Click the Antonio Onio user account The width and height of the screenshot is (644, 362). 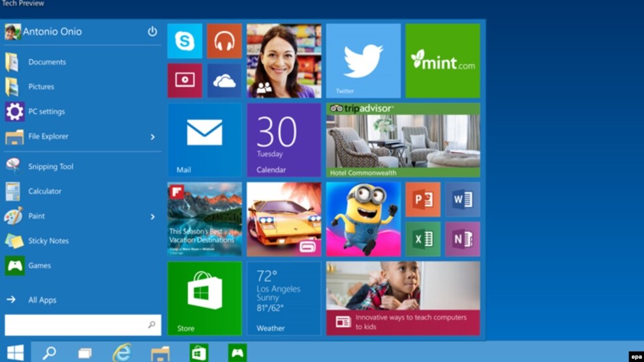point(43,31)
